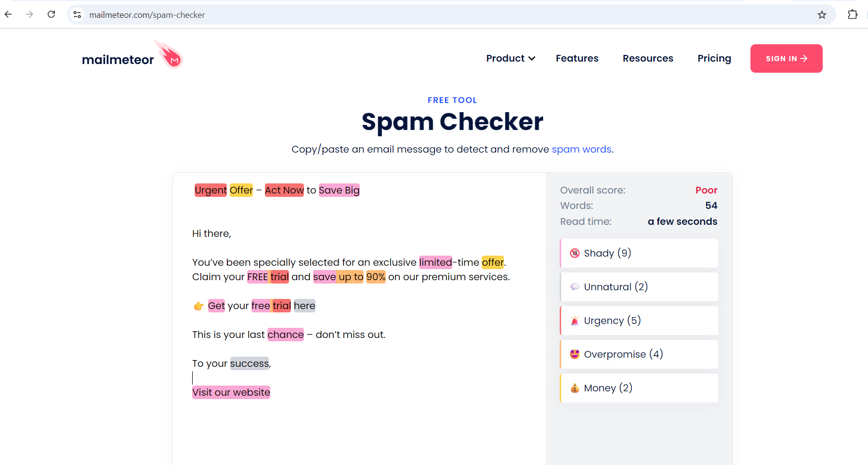Click the highlighted phrase 'Act Now'
Image resolution: width=868 pixels, height=465 pixels.
pyautogui.click(x=284, y=190)
